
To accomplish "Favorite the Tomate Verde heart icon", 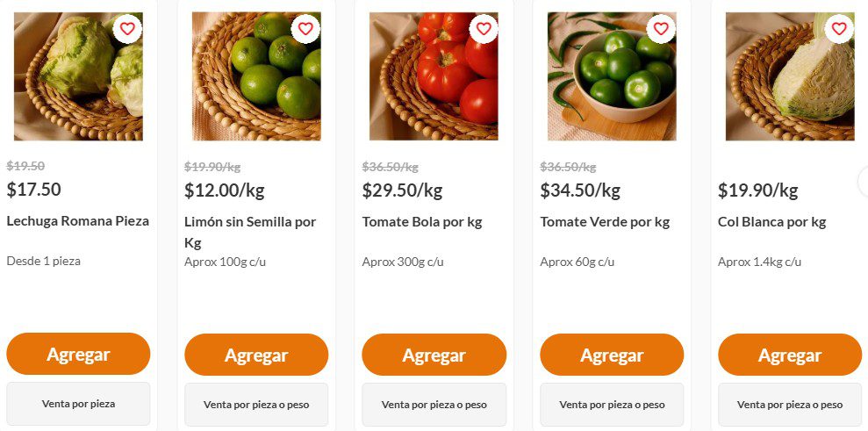I will pyautogui.click(x=661, y=28).
